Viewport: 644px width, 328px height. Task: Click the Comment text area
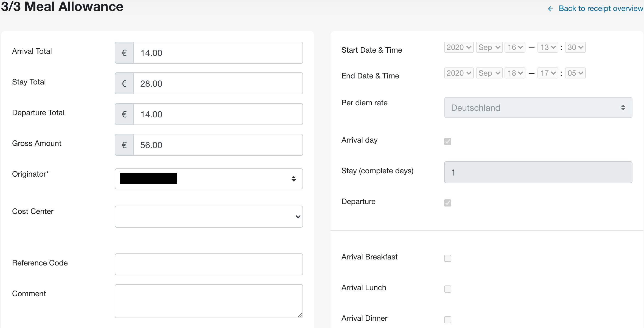pyautogui.click(x=209, y=301)
